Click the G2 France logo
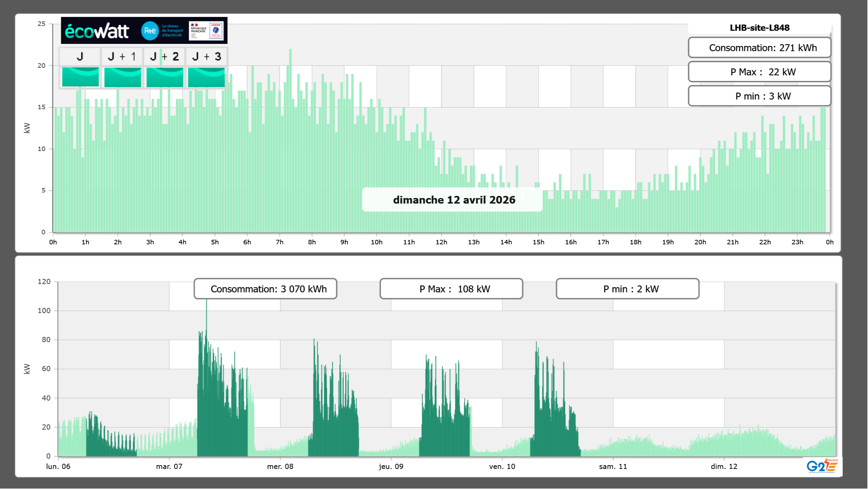Viewport: 868px width, 489px height. 822,466
